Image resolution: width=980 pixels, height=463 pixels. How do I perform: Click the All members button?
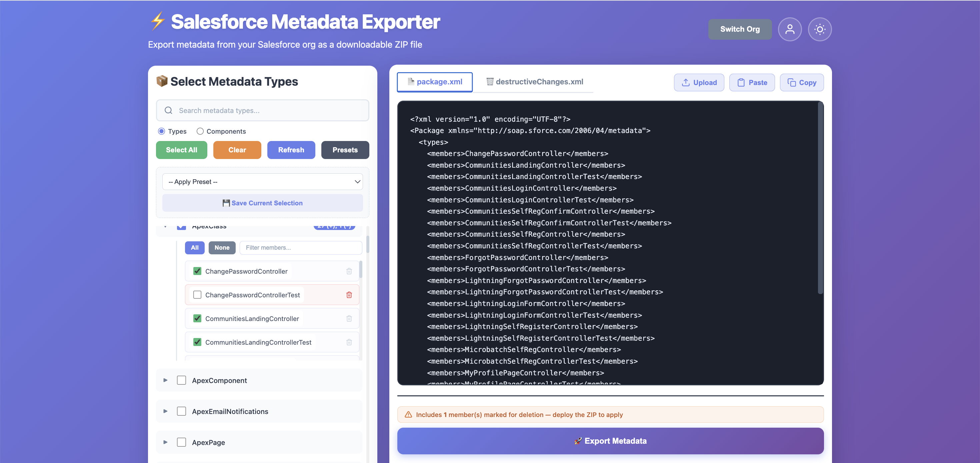[x=195, y=248]
